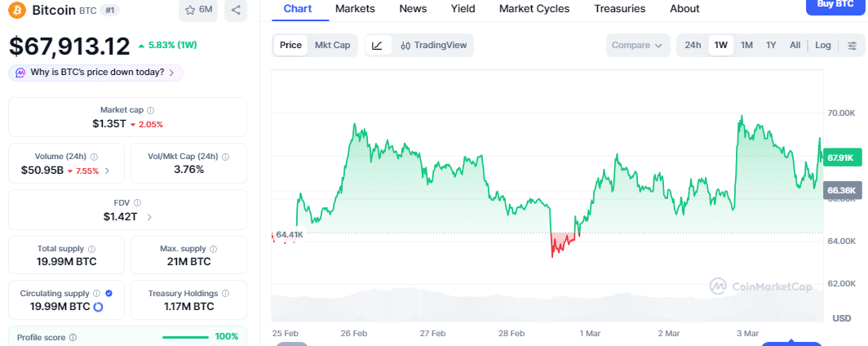
Task: Set chart range to 1M
Action: tap(746, 45)
